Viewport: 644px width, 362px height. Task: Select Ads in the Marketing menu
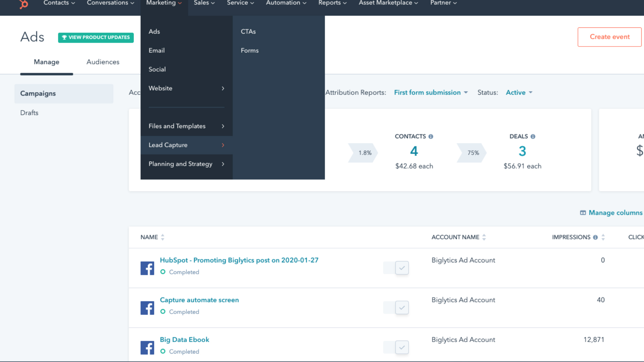click(x=187, y=32)
